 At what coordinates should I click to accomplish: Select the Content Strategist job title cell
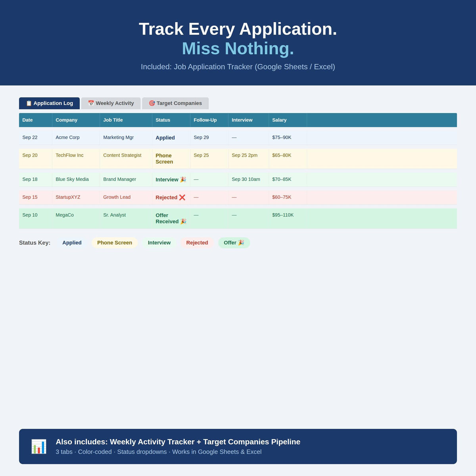126,159
